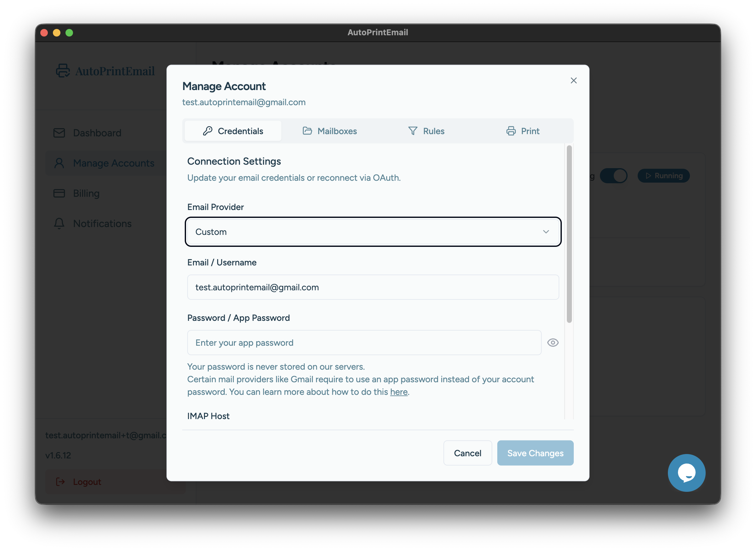Show the app password with the eye icon
This screenshot has height=551, width=756.
point(553,343)
